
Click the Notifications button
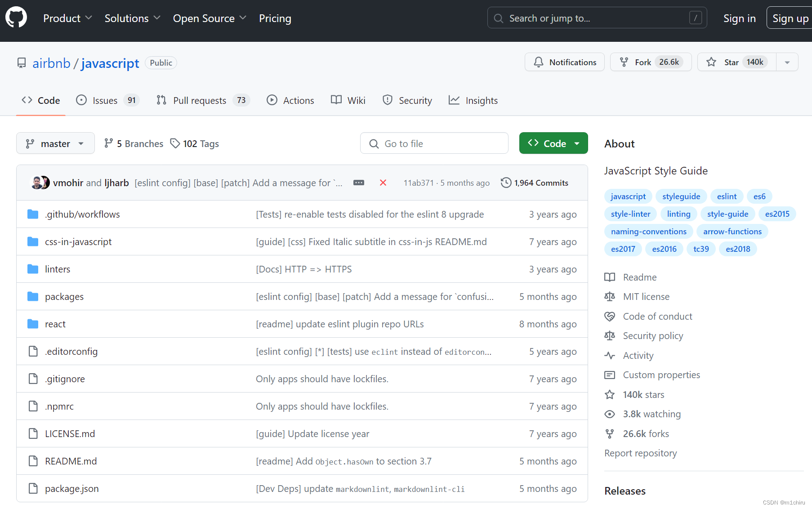point(565,62)
